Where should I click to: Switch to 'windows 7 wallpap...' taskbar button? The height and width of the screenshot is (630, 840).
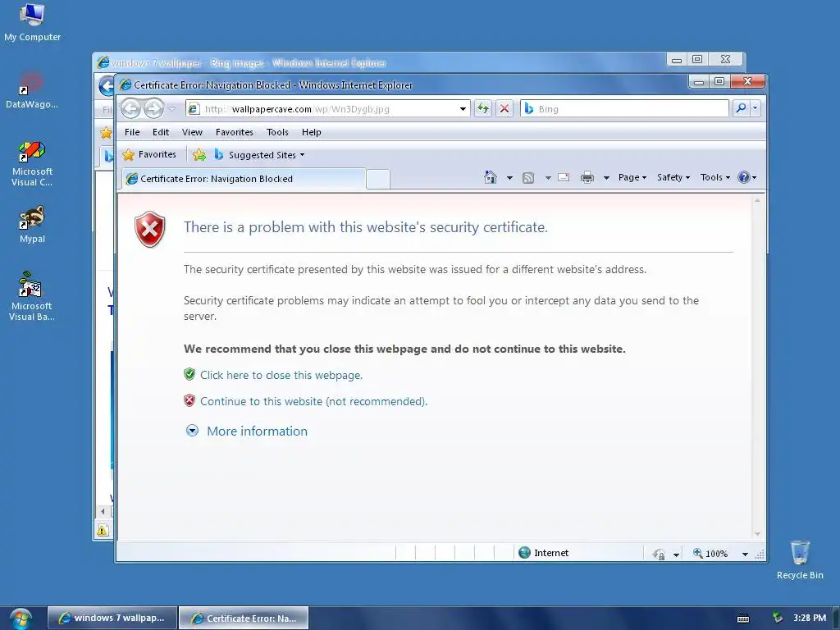(112, 618)
